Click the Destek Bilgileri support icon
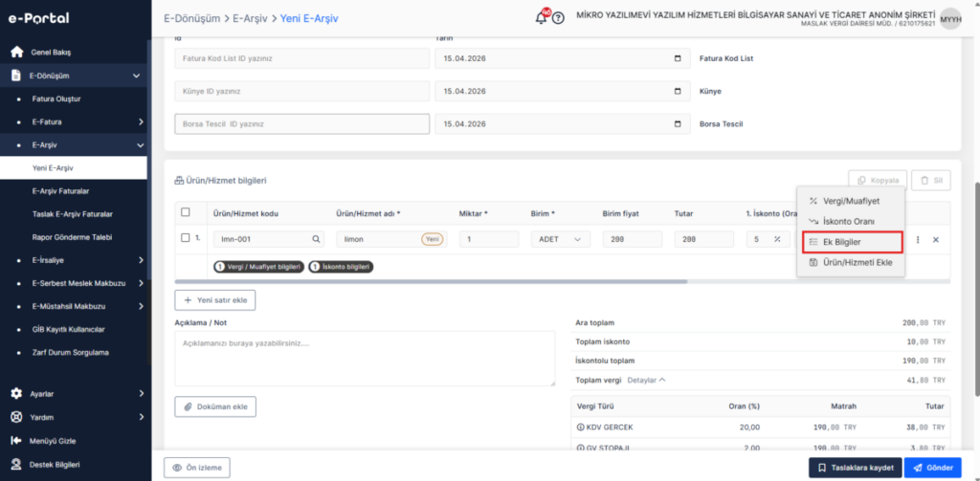This screenshot has width=980, height=481. coord(17,464)
